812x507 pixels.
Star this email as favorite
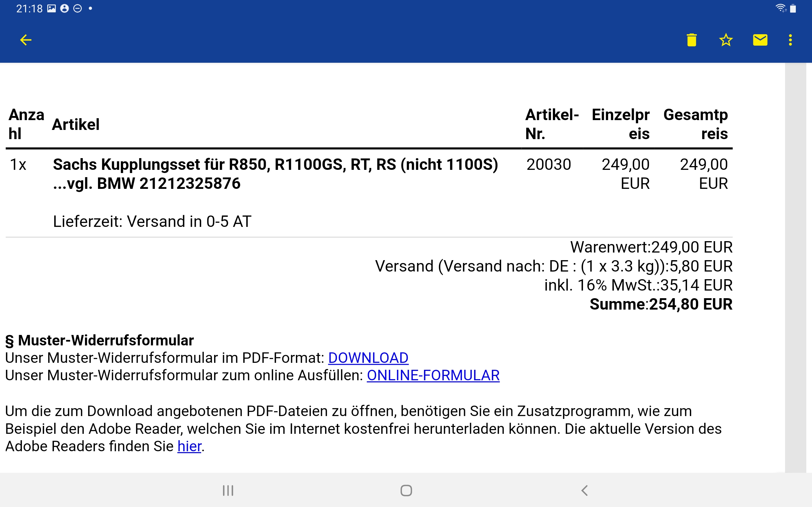(x=726, y=40)
